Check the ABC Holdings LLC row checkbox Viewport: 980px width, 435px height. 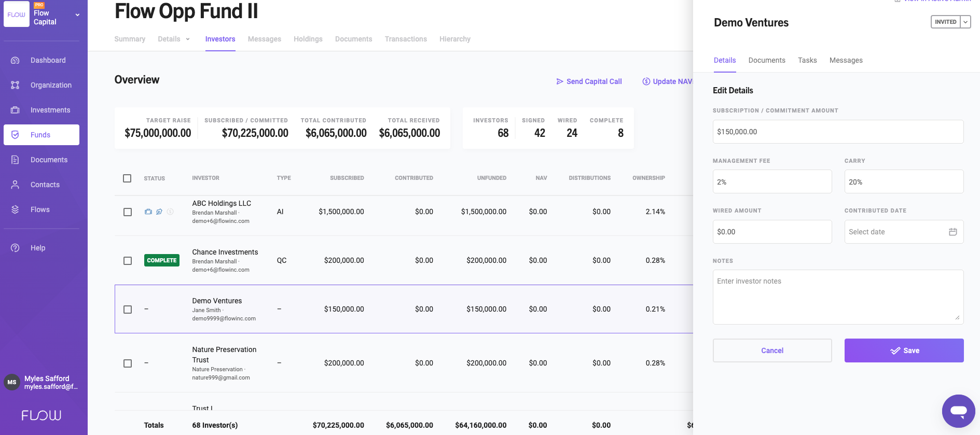coord(128,212)
